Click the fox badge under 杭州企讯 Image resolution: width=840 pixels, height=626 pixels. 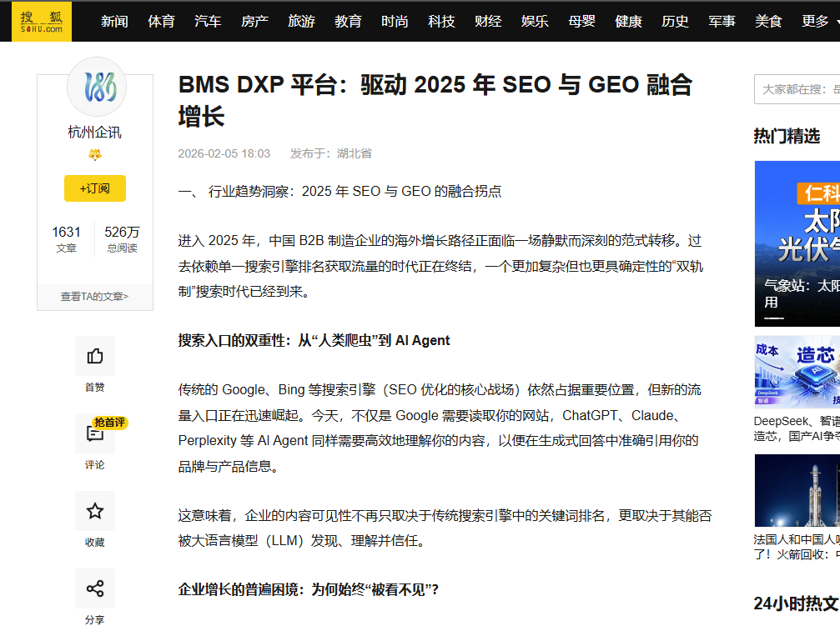(x=95, y=155)
